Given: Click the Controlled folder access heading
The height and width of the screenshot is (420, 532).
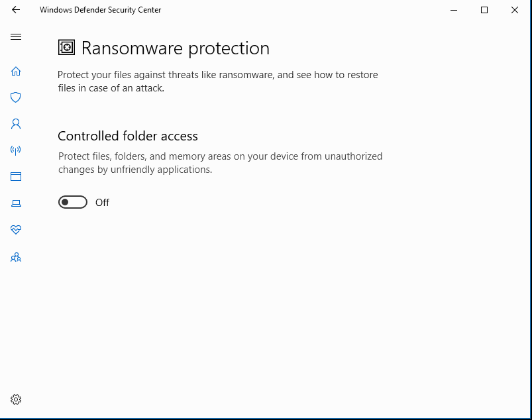Looking at the screenshot, I should pos(128,136).
